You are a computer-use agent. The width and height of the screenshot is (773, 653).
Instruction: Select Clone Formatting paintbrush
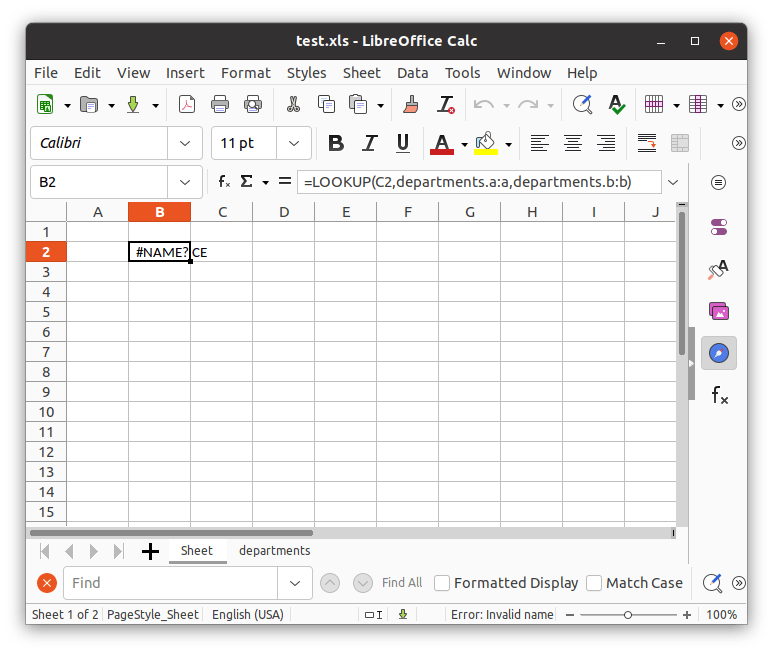[x=411, y=104]
